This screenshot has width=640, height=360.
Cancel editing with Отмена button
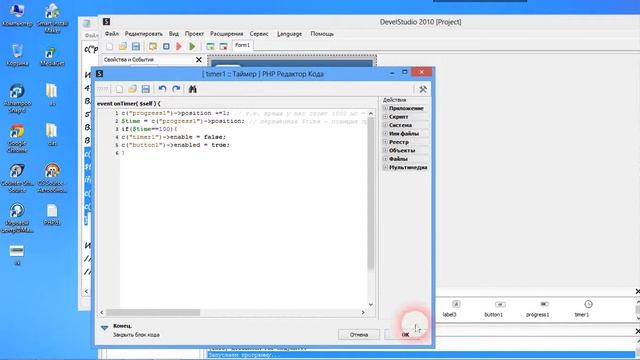point(359,335)
